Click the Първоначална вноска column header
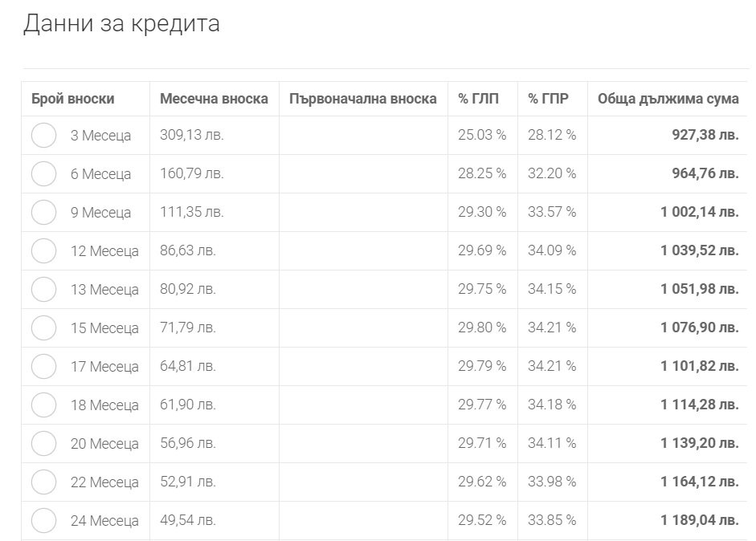Viewport: 756px width, 541px height. (363, 99)
